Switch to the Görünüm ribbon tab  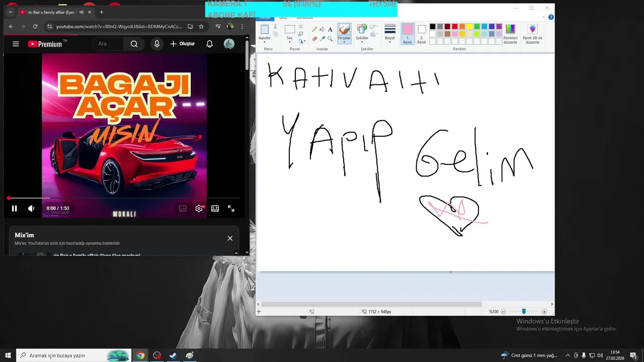pos(304,18)
